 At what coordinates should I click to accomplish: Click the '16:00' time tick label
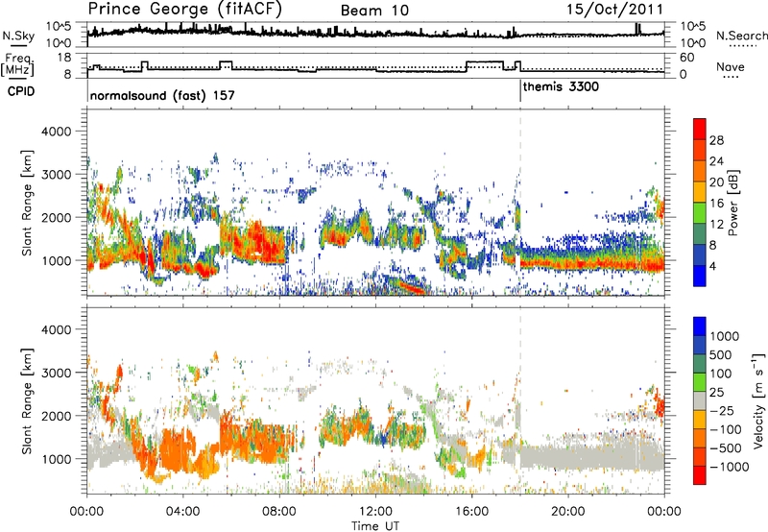(471, 512)
